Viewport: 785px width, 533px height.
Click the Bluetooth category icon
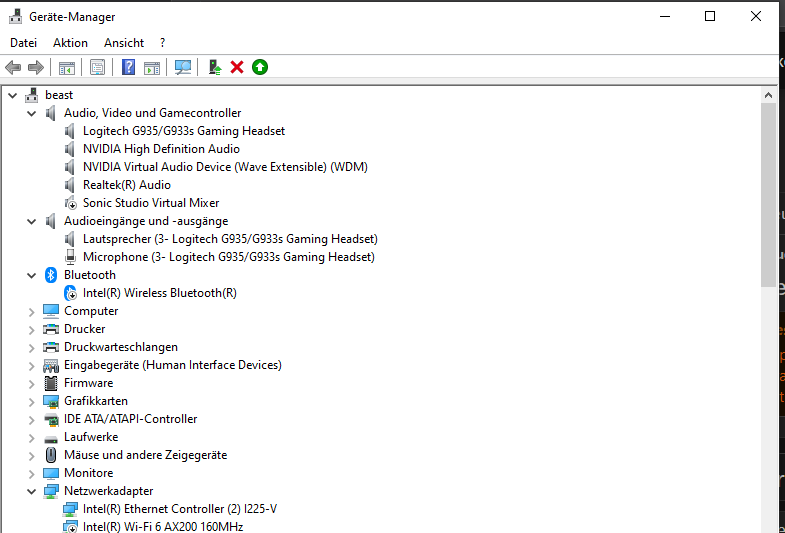[x=51, y=275]
